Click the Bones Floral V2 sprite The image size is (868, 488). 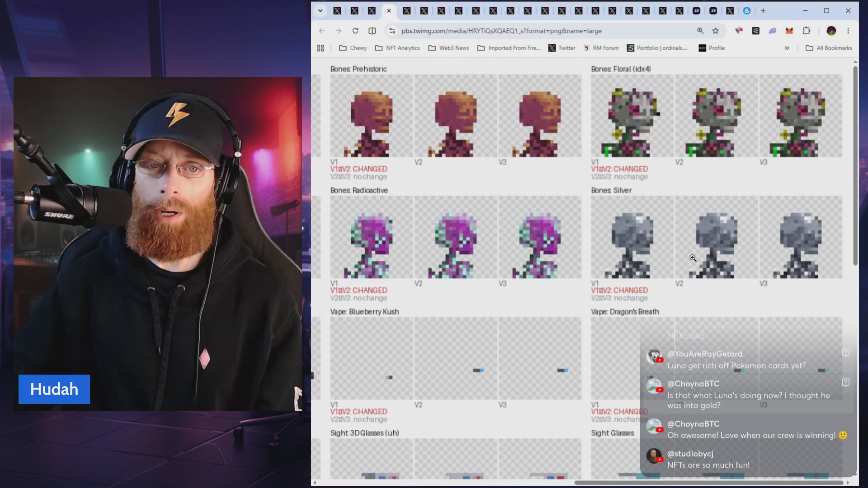coord(717,116)
